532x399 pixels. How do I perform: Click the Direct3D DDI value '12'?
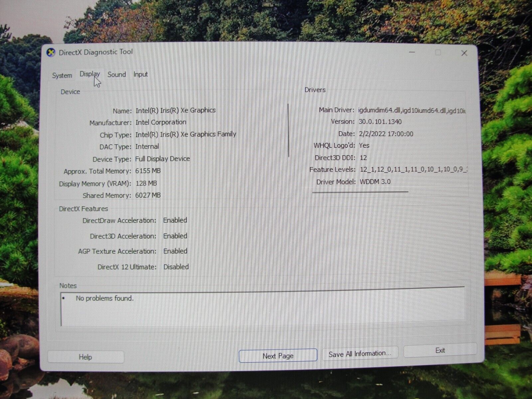click(363, 158)
